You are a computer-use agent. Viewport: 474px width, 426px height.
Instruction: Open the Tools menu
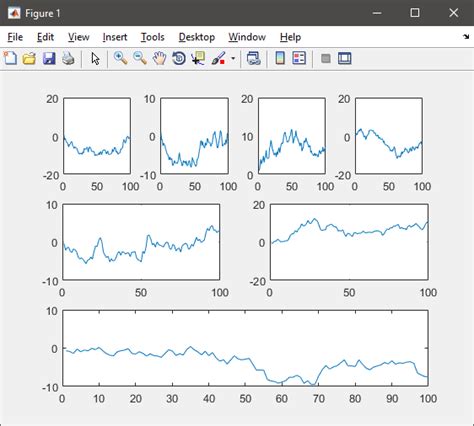coord(153,37)
